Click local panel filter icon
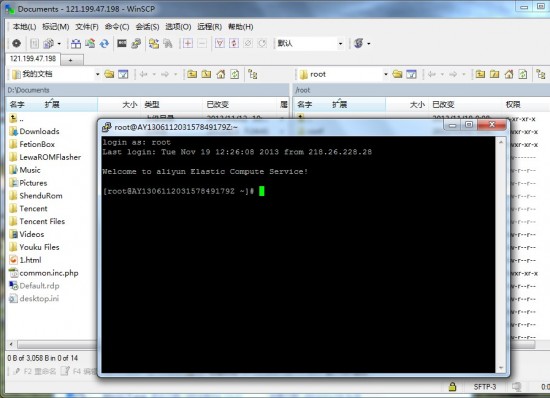This screenshot has height=398, width=550. tap(123, 74)
